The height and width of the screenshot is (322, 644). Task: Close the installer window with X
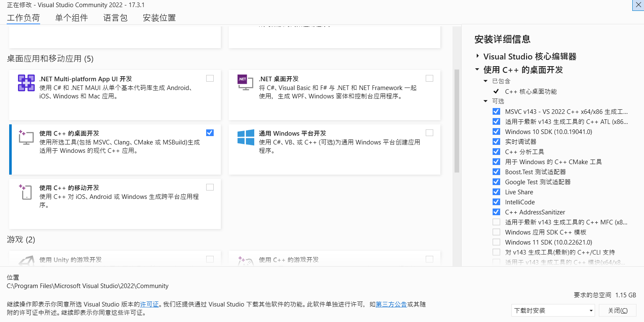pyautogui.click(x=639, y=5)
